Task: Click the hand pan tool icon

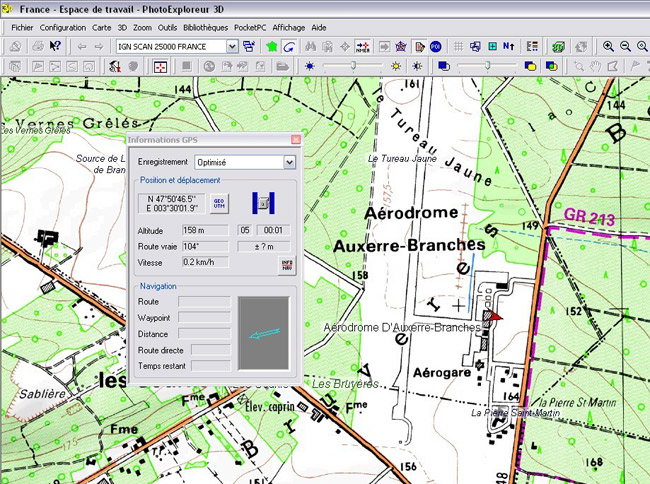Action: coord(596,66)
